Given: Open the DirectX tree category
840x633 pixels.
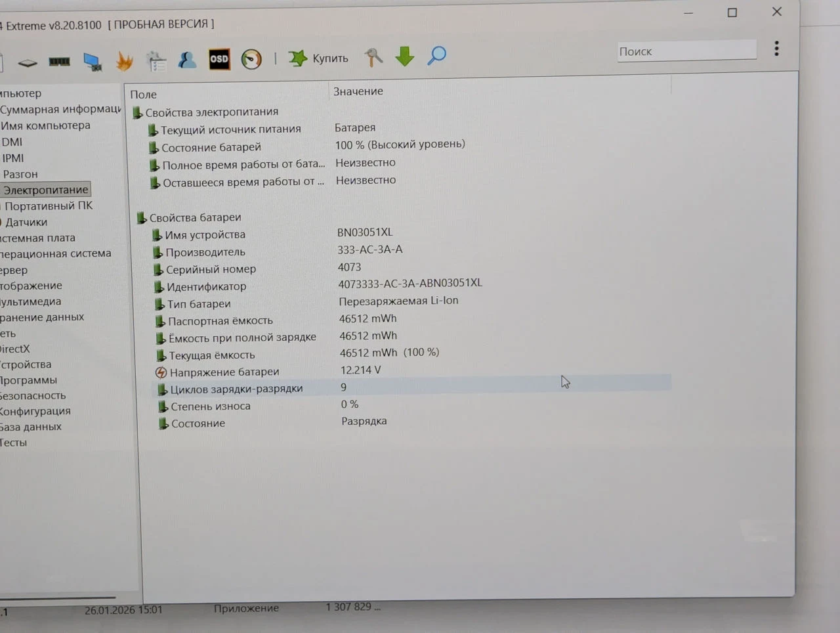Looking at the screenshot, I should 14,349.
